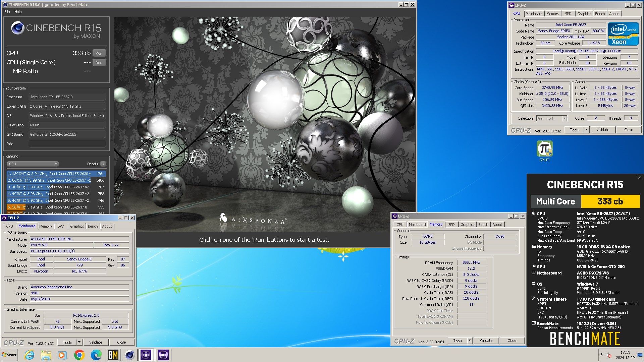Switch to Cinebench taskbar icon
This screenshot has width=644, height=362.
coord(129,355)
